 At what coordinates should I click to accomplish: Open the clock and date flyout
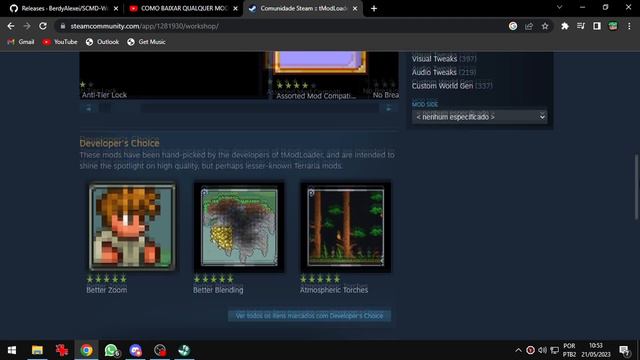click(x=596, y=350)
